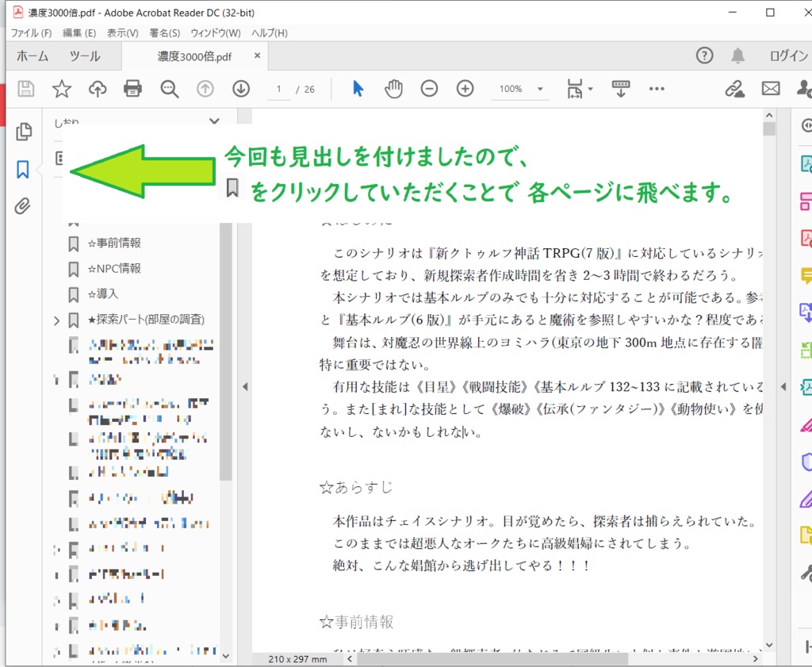Click the 210 x 297 mm size label

click(298, 659)
